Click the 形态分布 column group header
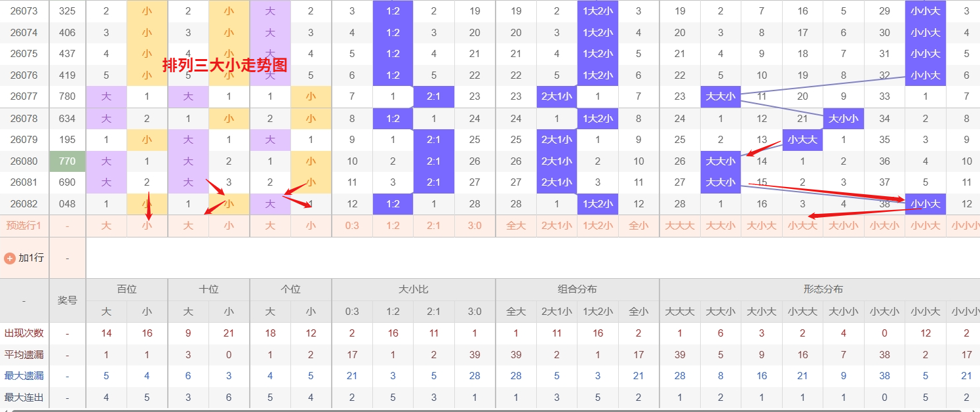 click(x=823, y=289)
